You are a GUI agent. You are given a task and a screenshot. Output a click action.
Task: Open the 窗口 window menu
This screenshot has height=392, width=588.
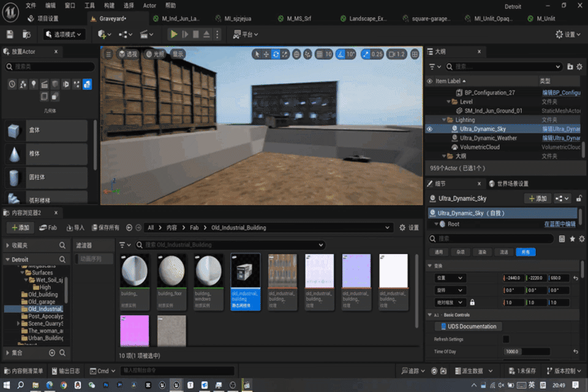[70, 6]
